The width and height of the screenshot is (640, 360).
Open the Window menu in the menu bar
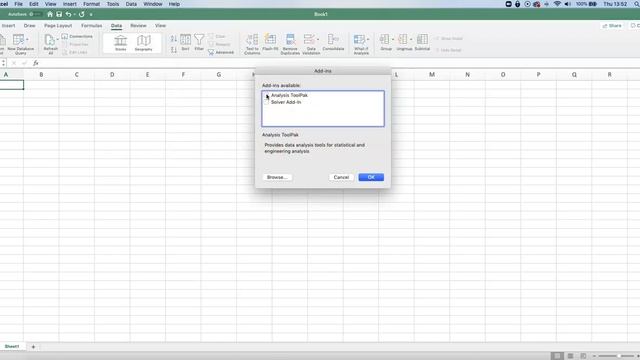click(x=153, y=4)
